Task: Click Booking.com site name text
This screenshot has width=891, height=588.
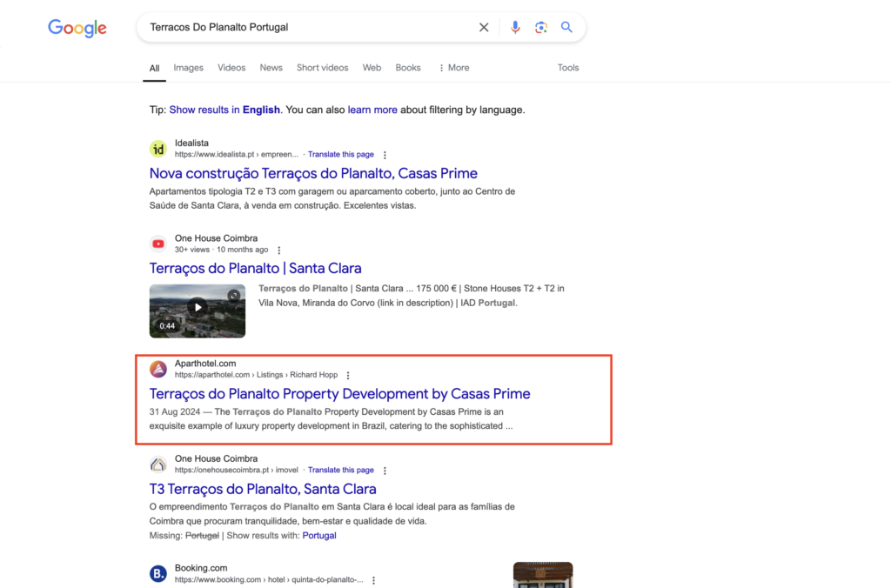Action: 201,568
